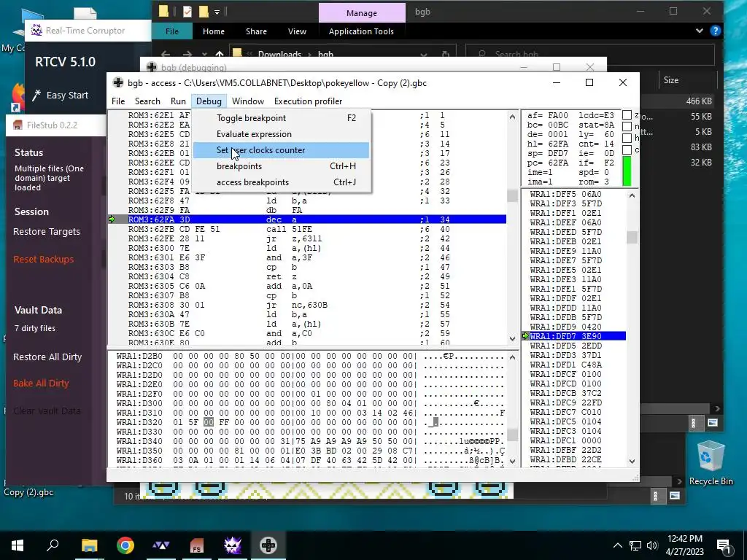The height and width of the screenshot is (560, 747).
Task: Click the memory dump scrollbar up arrow
Action: pyautogui.click(x=512, y=357)
